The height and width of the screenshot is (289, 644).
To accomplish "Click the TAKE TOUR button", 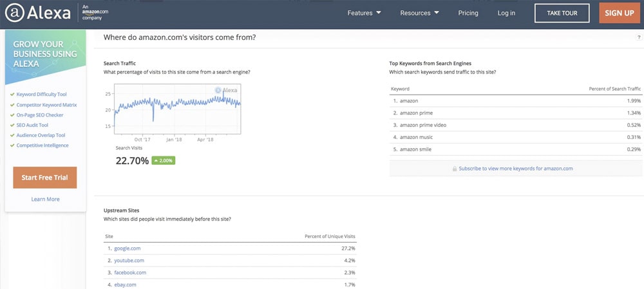I will [562, 13].
